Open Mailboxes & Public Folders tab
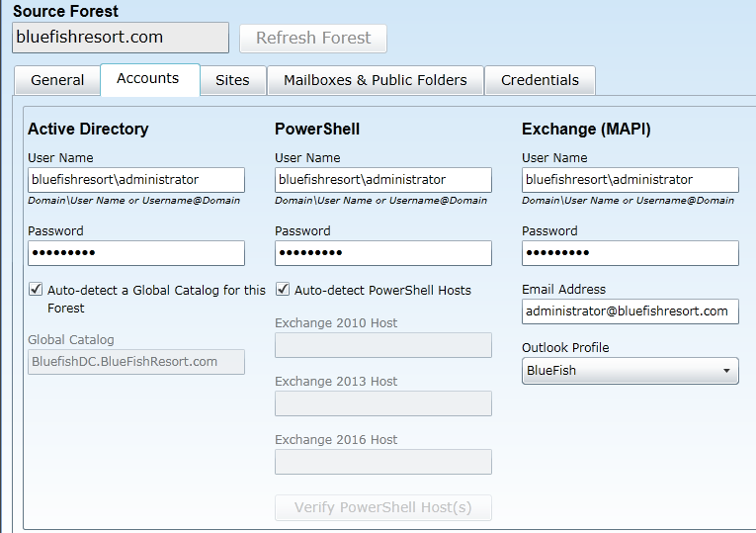756x533 pixels. [x=375, y=80]
